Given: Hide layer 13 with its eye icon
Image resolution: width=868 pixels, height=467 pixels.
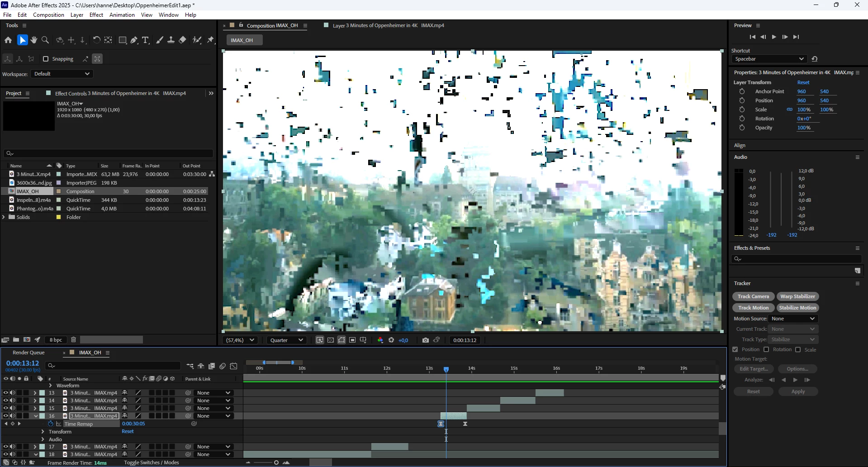Looking at the screenshot, I should (x=5, y=393).
